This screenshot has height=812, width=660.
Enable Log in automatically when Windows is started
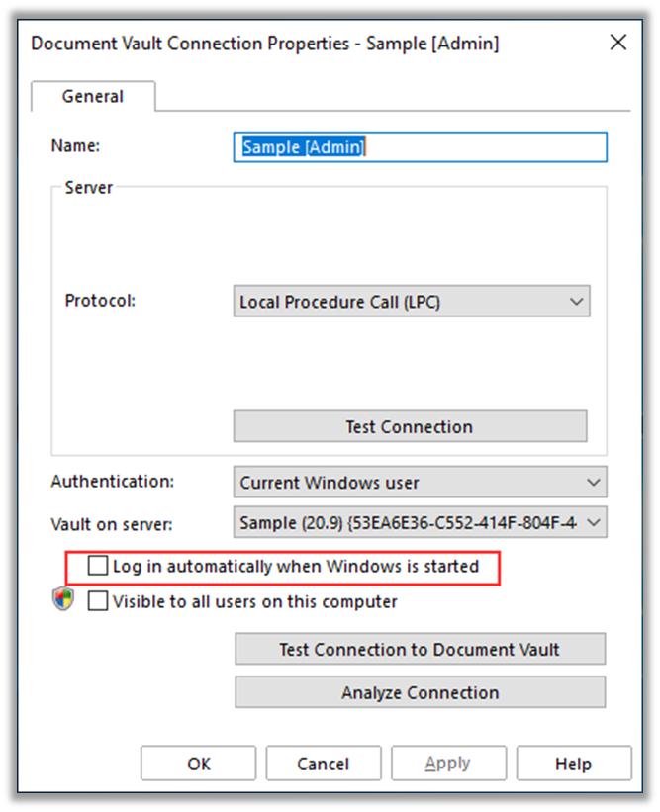(98, 566)
